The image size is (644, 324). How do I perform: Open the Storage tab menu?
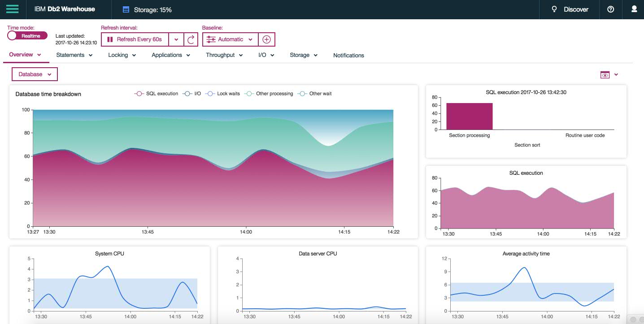(x=304, y=55)
